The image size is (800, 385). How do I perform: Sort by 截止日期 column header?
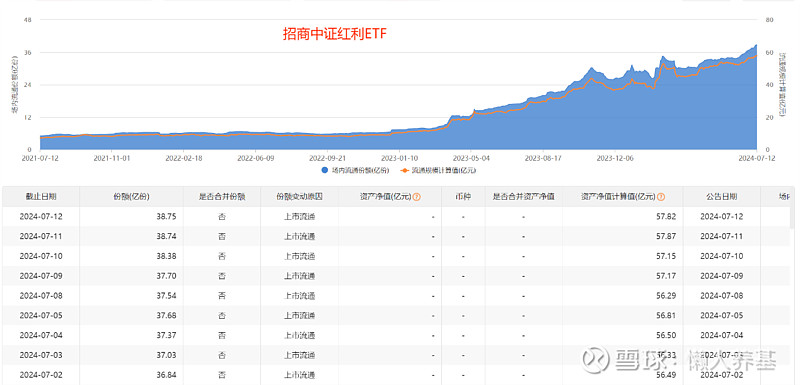[x=41, y=197]
